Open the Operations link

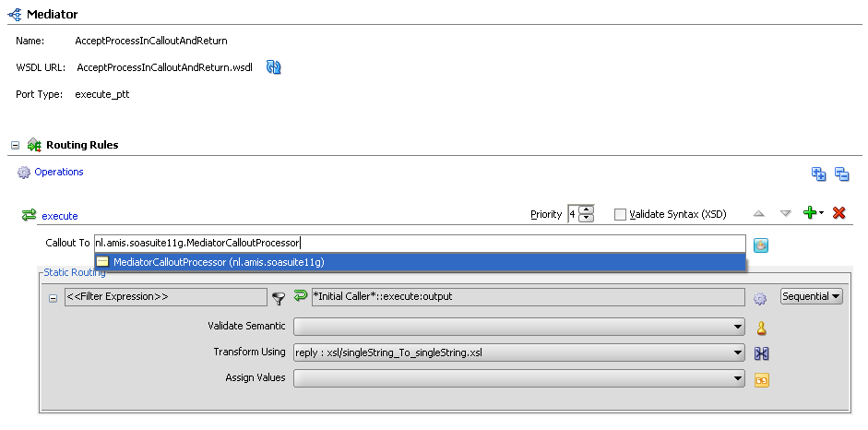click(59, 172)
